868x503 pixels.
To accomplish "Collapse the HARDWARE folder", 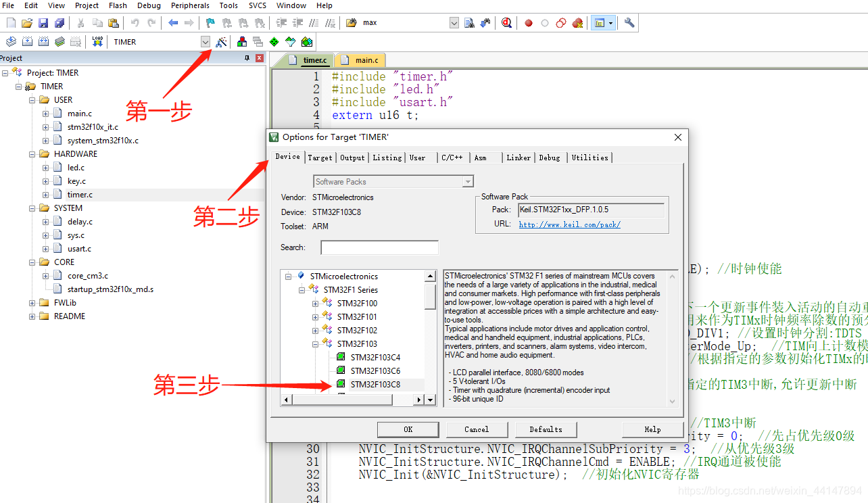I will [x=32, y=154].
